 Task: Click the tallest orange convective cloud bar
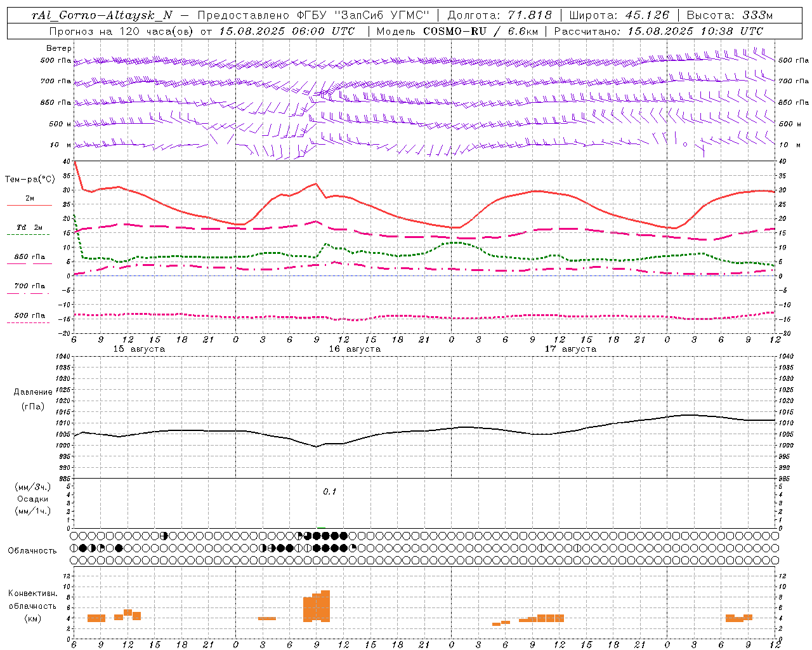pyautogui.click(x=325, y=606)
